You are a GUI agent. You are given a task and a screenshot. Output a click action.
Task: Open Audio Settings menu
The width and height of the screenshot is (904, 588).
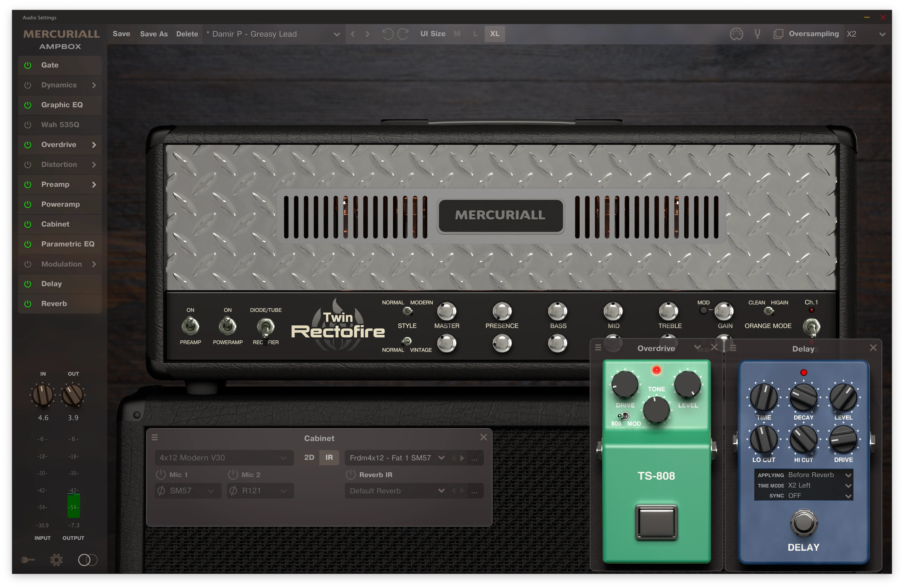pos(39,18)
